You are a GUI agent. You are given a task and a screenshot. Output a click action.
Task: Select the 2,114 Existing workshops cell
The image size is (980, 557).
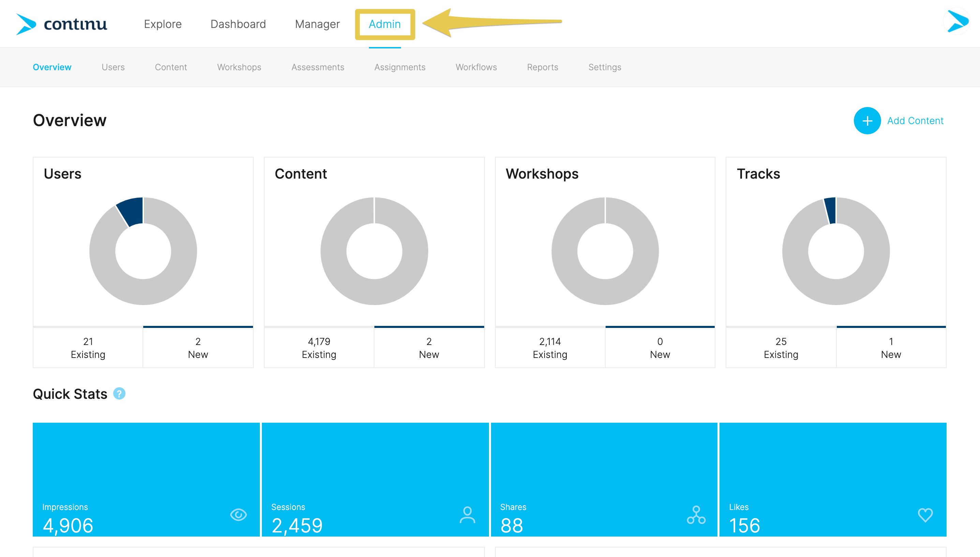pos(550,348)
